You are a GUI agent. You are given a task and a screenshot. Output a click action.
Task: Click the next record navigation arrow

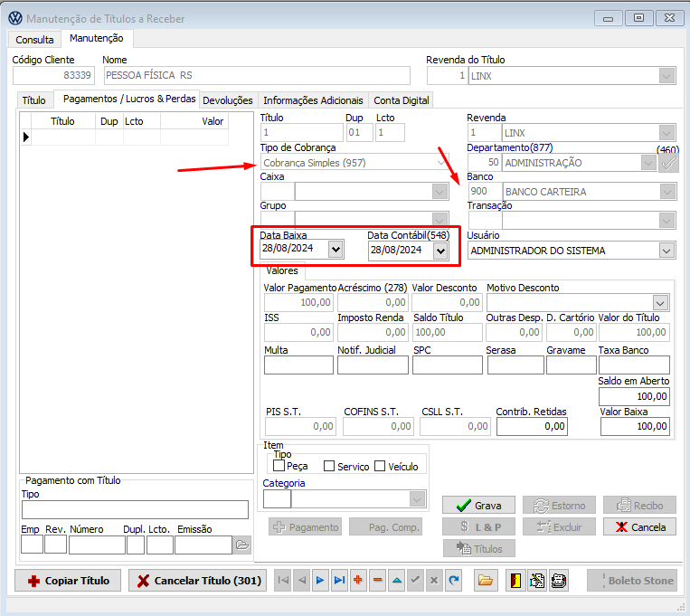(x=319, y=581)
